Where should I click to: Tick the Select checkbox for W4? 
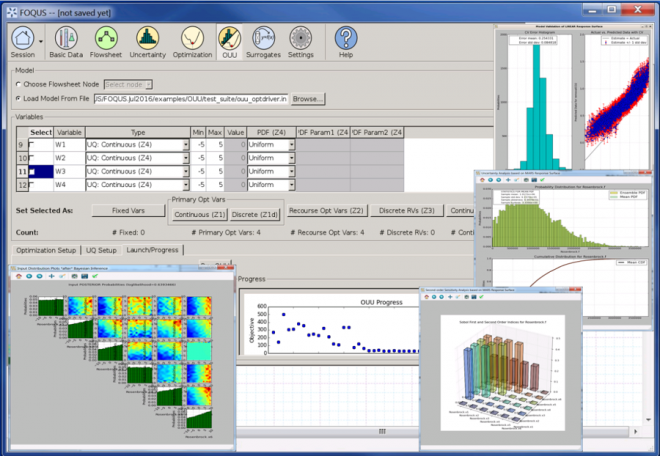click(x=32, y=184)
